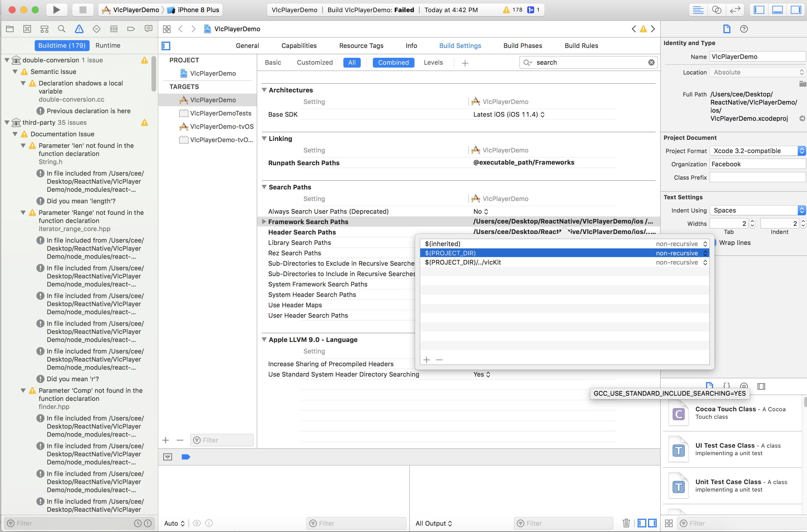Switch to Runtime issues
This screenshot has width=807, height=532.
(108, 45)
